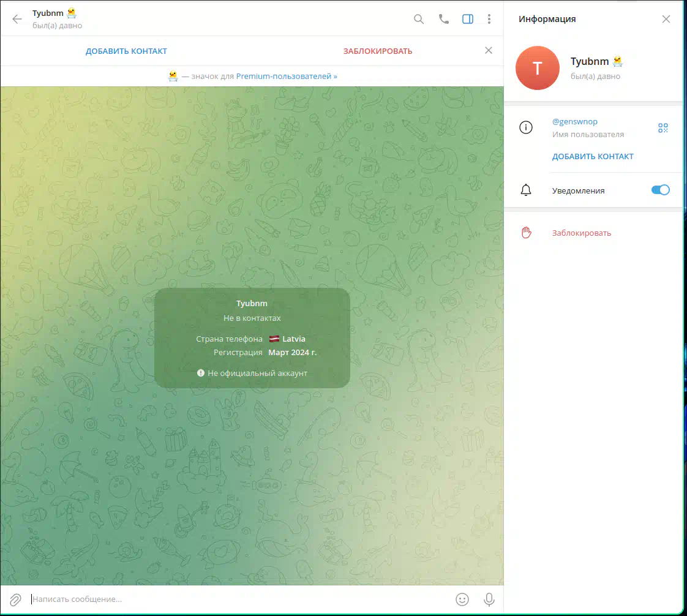Open the Premium-пользователей link
Image resolution: width=687 pixels, height=616 pixels.
pos(287,76)
